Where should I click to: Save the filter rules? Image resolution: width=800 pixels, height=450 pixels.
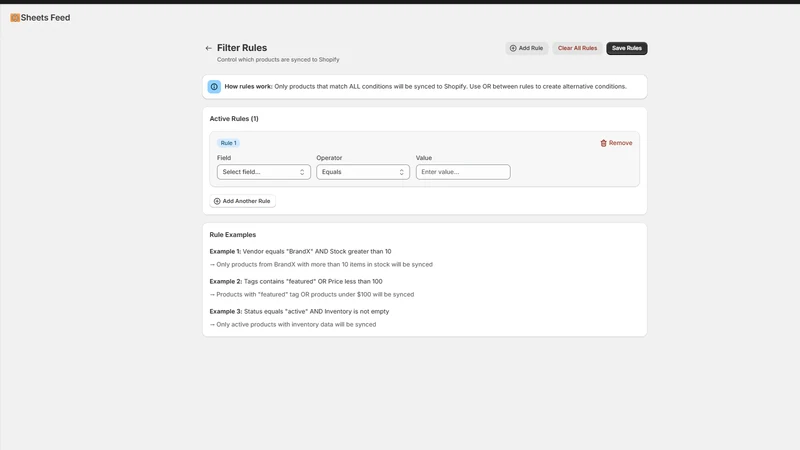click(627, 48)
